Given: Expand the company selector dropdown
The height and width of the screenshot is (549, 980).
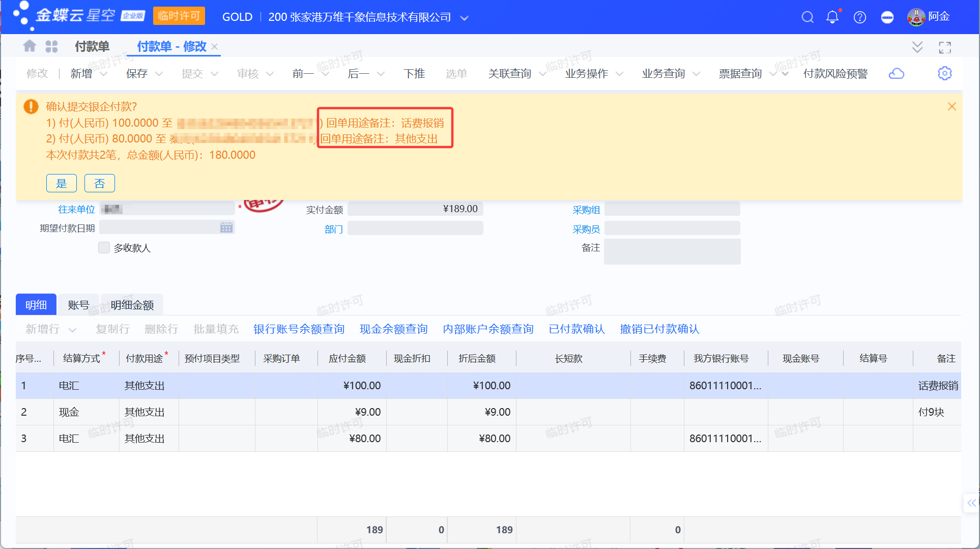Looking at the screenshot, I should coord(464,18).
